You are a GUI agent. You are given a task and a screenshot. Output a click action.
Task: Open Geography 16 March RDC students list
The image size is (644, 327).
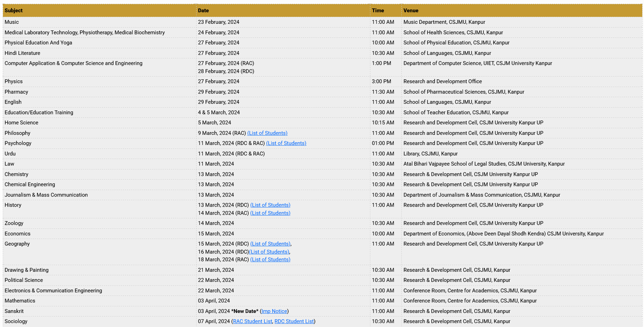click(269, 252)
